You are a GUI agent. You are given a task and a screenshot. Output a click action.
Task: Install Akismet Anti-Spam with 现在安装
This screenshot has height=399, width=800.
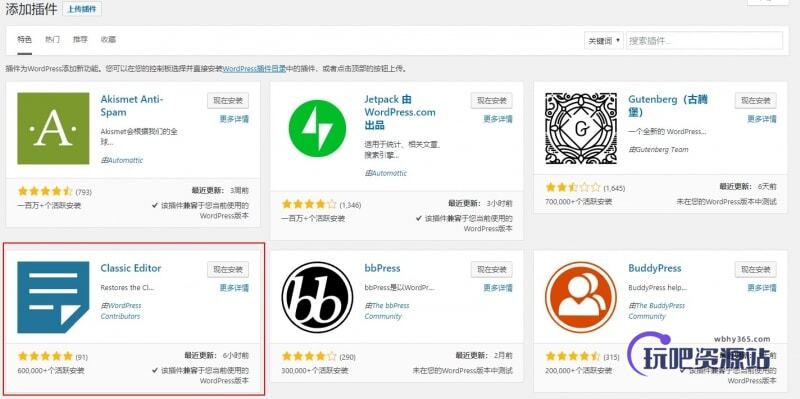228,101
